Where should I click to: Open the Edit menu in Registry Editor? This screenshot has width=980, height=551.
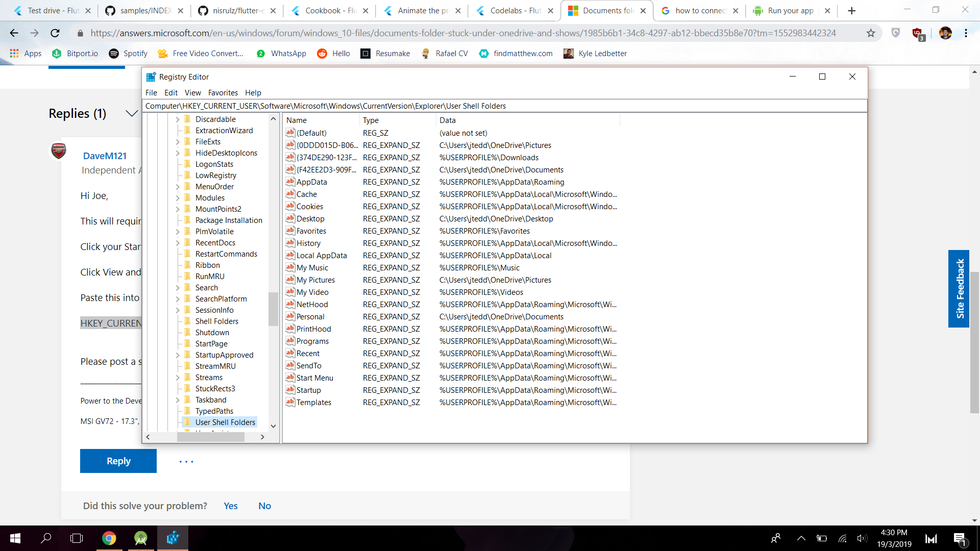tap(171, 93)
